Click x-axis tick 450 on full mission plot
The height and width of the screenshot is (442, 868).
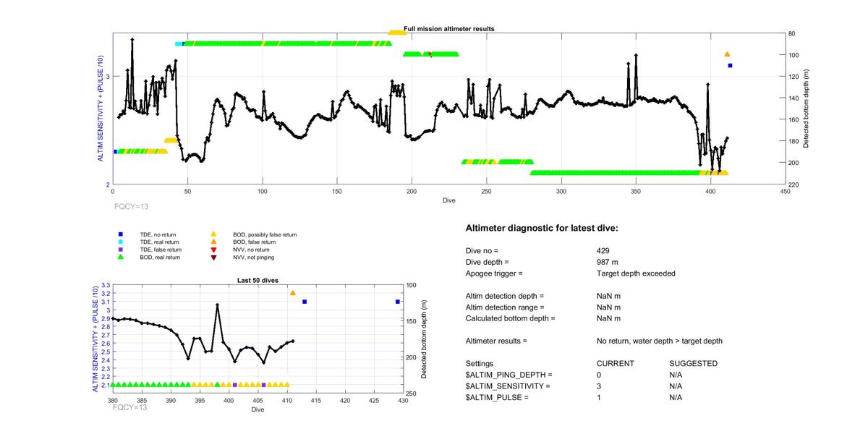[785, 191]
